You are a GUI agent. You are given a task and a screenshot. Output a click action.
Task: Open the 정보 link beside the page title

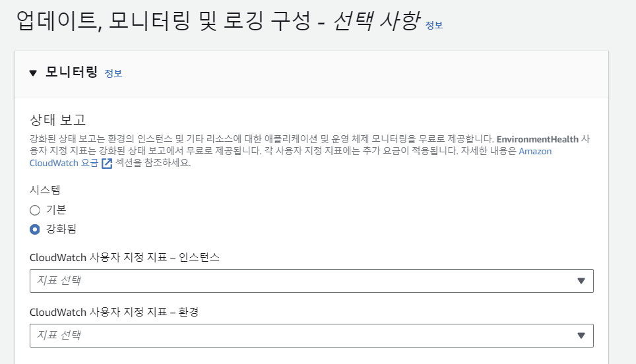[433, 25]
